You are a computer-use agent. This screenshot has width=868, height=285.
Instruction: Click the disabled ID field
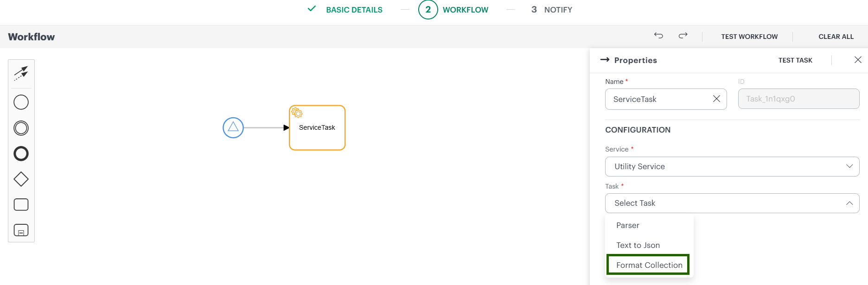point(798,99)
